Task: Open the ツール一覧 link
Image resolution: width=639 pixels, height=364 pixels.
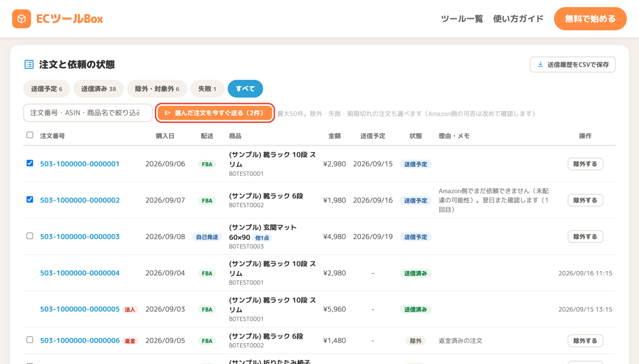Action: pyautogui.click(x=462, y=19)
